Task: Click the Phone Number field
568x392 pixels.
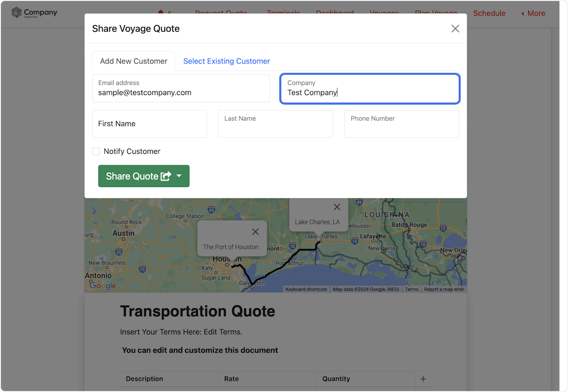Action: click(x=402, y=124)
